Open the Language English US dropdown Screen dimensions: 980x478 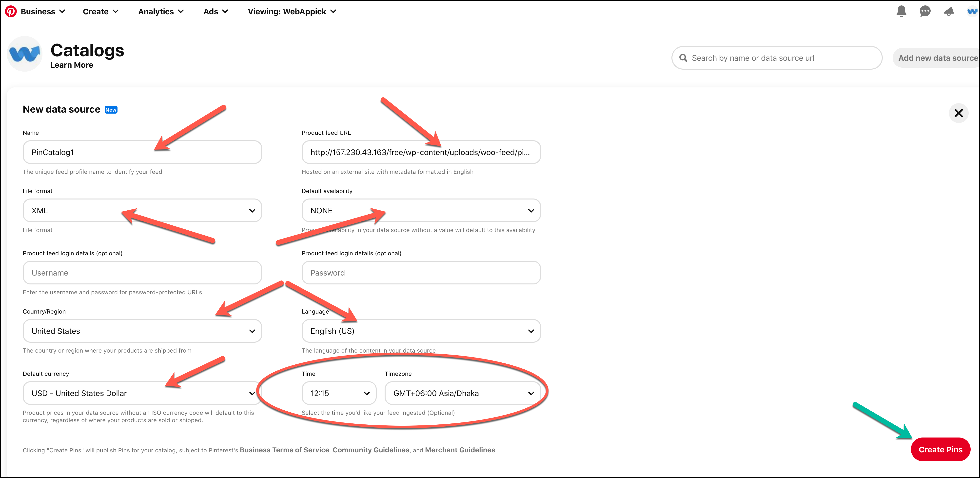[x=420, y=331]
